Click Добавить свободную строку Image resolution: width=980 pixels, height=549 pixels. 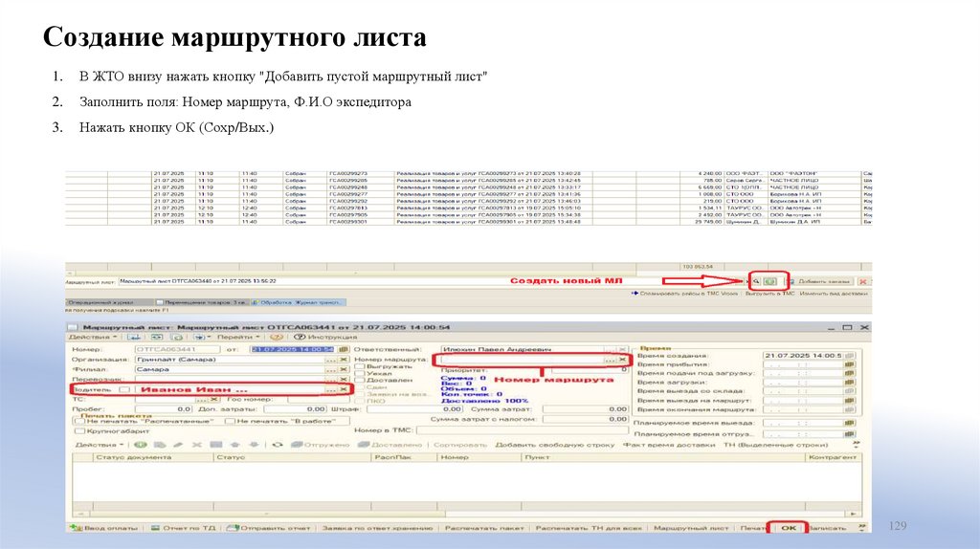555,445
